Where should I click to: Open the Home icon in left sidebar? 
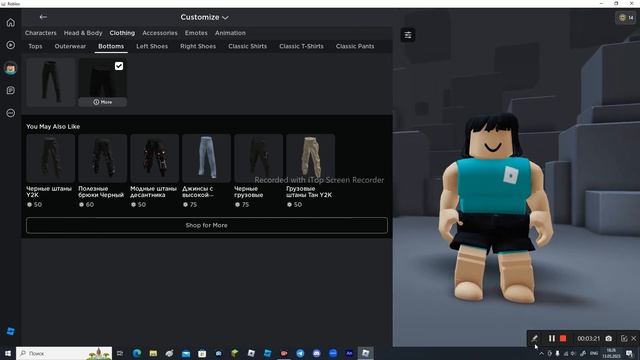[11, 22]
